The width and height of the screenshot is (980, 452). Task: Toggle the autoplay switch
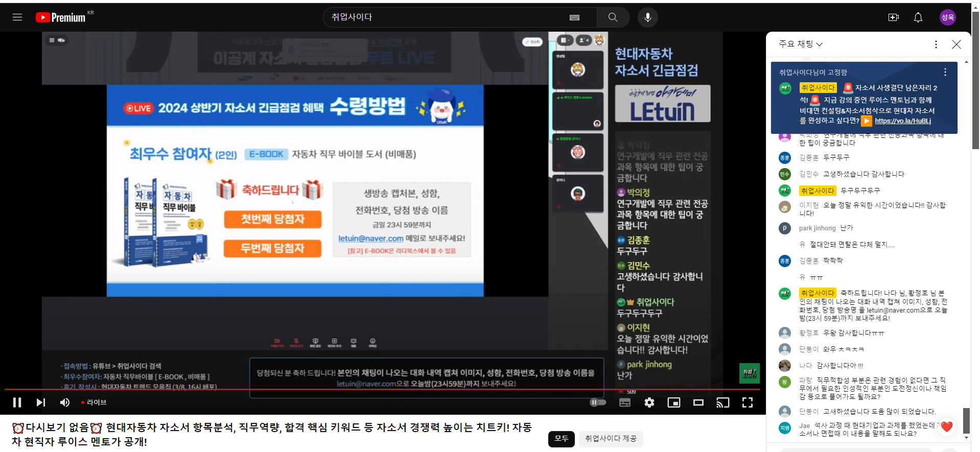(x=598, y=402)
